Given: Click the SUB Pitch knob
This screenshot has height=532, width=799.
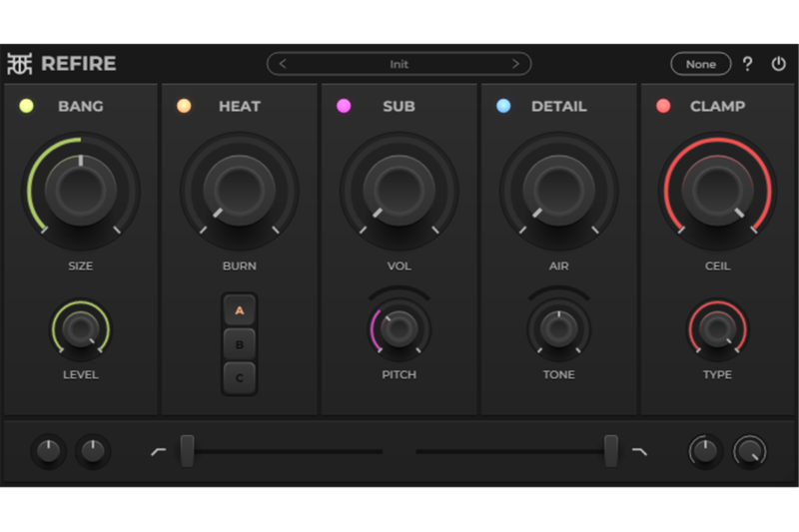Looking at the screenshot, I should tap(399, 326).
